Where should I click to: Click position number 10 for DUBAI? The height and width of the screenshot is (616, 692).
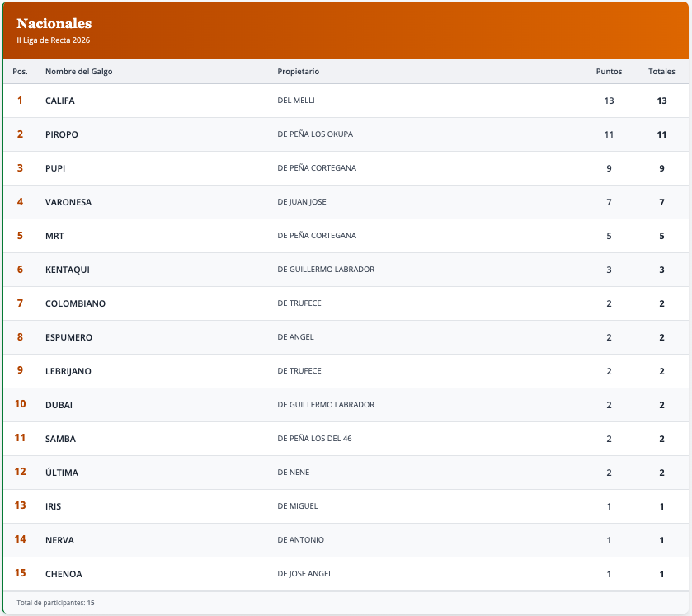click(20, 404)
